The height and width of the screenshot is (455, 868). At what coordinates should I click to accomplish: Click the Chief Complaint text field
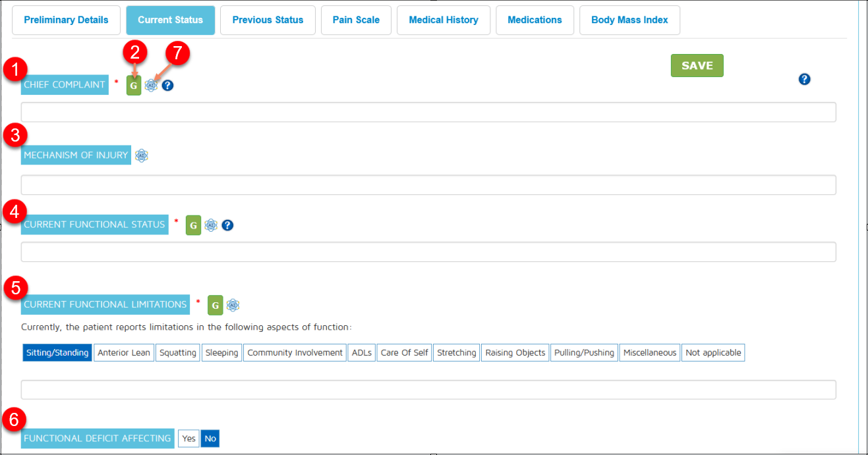click(428, 112)
